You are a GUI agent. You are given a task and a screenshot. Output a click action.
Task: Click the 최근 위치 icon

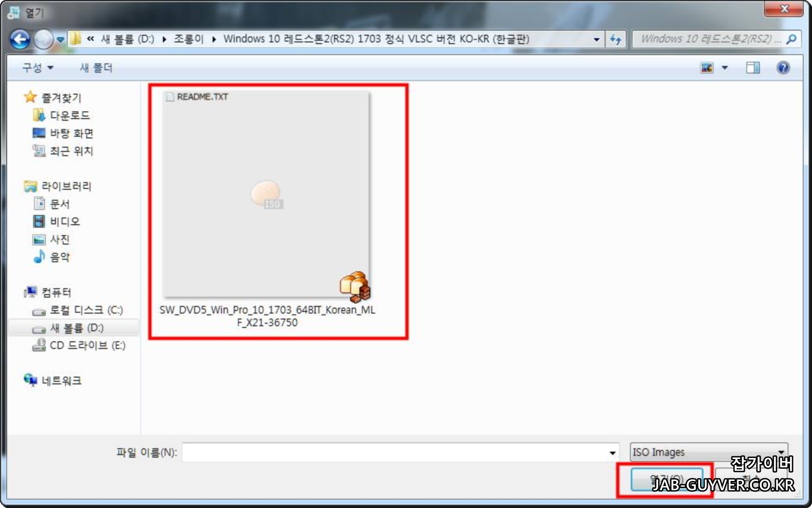[39, 151]
